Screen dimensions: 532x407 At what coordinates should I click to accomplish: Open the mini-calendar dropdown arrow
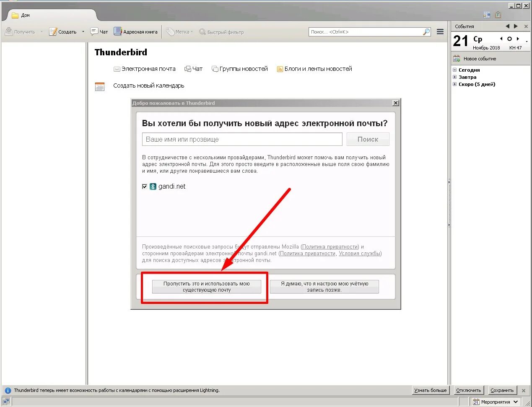click(x=527, y=41)
